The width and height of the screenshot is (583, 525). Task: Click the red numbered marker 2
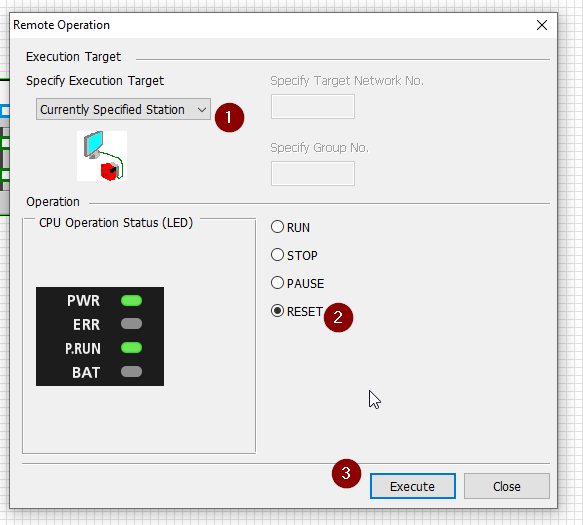[x=338, y=318]
